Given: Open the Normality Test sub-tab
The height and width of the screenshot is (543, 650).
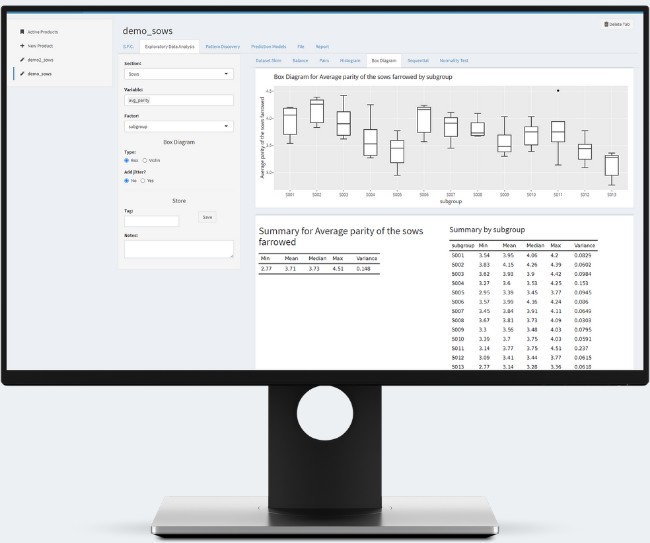Looking at the screenshot, I should [x=454, y=61].
